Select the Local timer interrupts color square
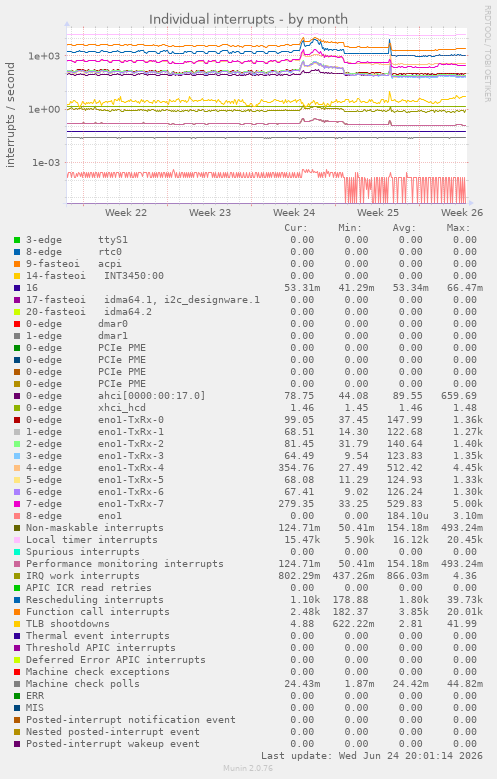 pos(17,540)
